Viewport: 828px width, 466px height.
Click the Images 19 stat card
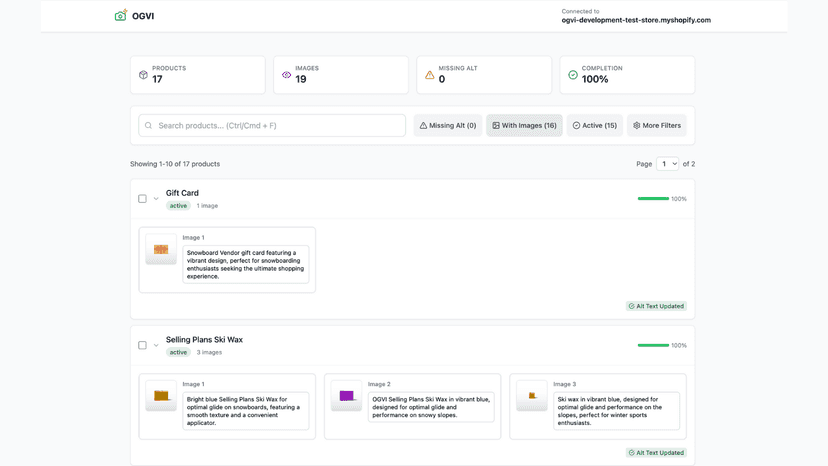click(x=341, y=75)
